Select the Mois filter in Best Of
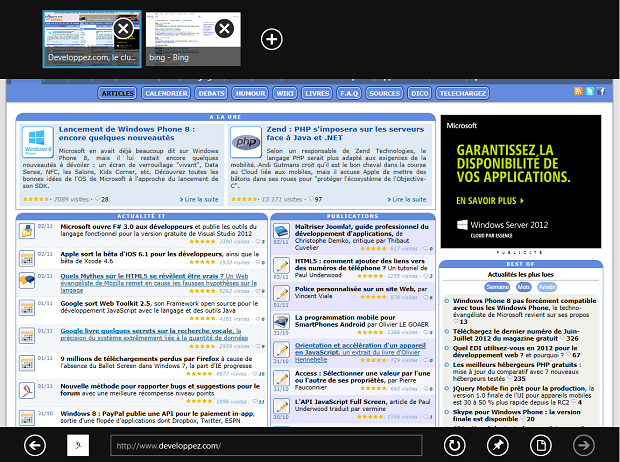Viewport: 620px width, 462px height. point(524,287)
